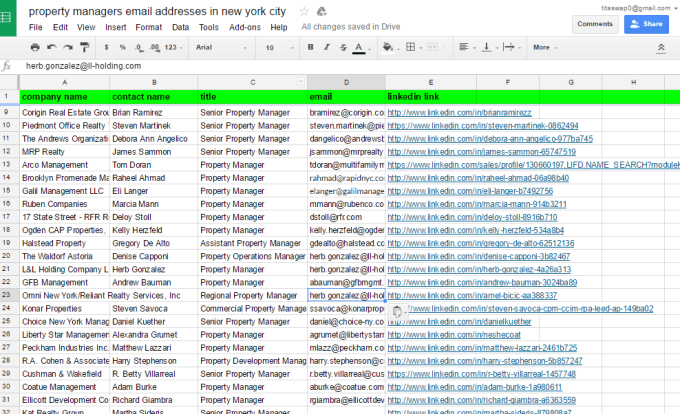The image size is (680, 414).
Task: Select 'Konar Properties' company cell
Action: click(x=65, y=309)
